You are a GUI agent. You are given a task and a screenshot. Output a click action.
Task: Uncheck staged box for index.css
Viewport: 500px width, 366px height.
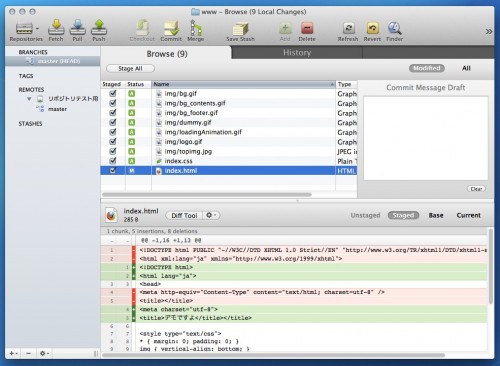point(113,161)
